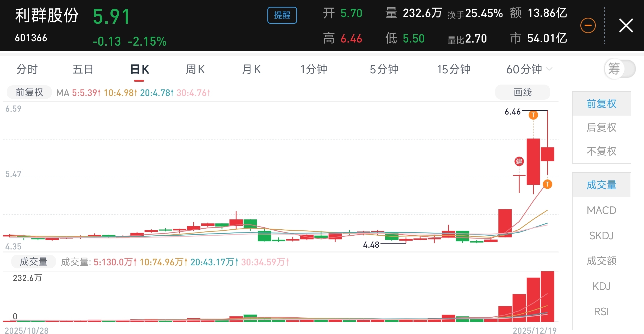Select 后复权 adjustment option
This screenshot has height=334, width=644.
click(x=601, y=128)
